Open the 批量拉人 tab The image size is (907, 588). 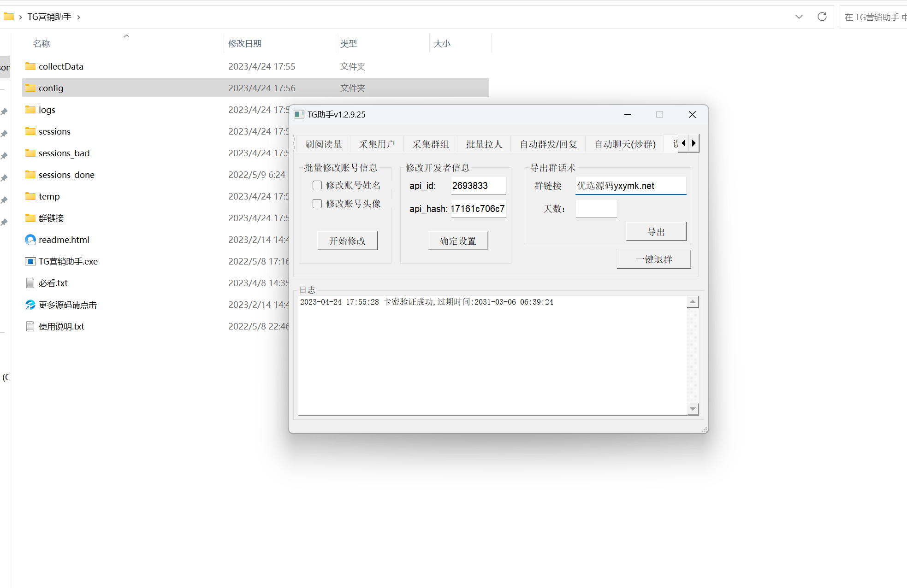(x=484, y=144)
